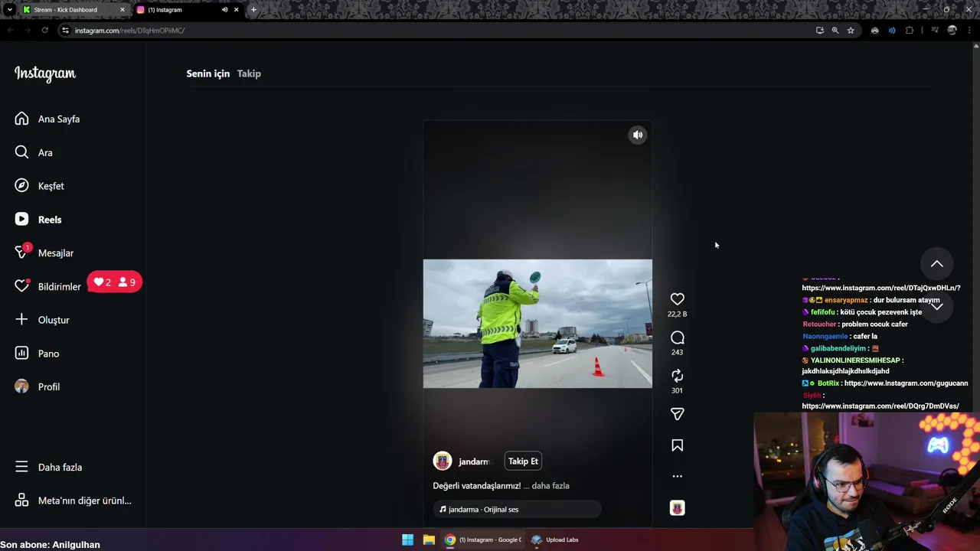Open jandarma profile username
The width and height of the screenshot is (980, 551).
(474, 461)
